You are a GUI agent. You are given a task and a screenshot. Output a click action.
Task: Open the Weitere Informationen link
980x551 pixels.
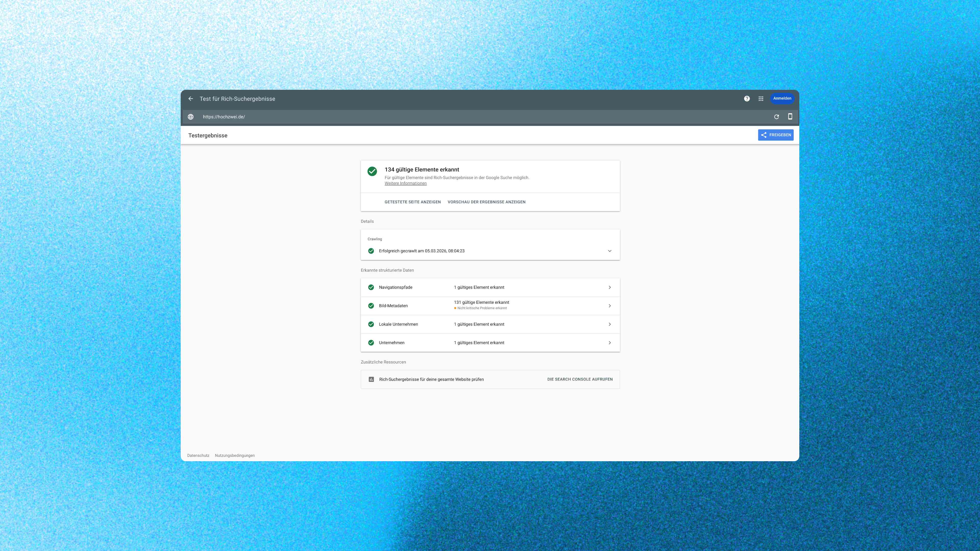click(405, 183)
